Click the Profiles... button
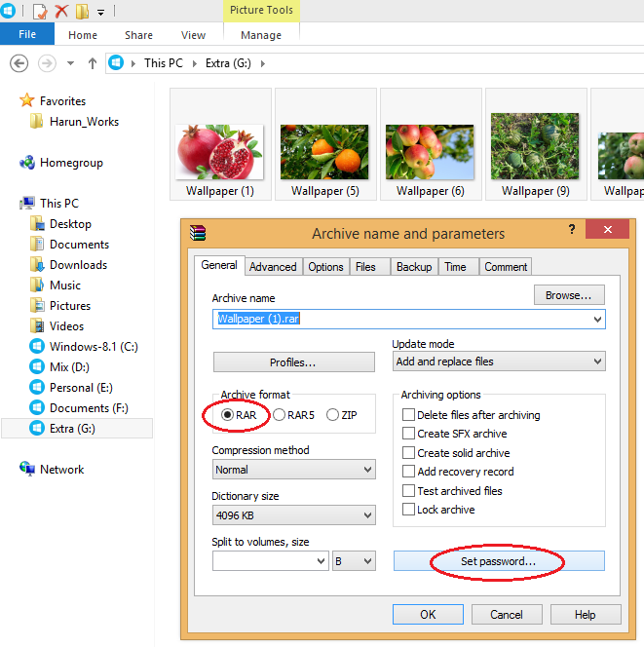This screenshot has height=647, width=644. point(293,362)
